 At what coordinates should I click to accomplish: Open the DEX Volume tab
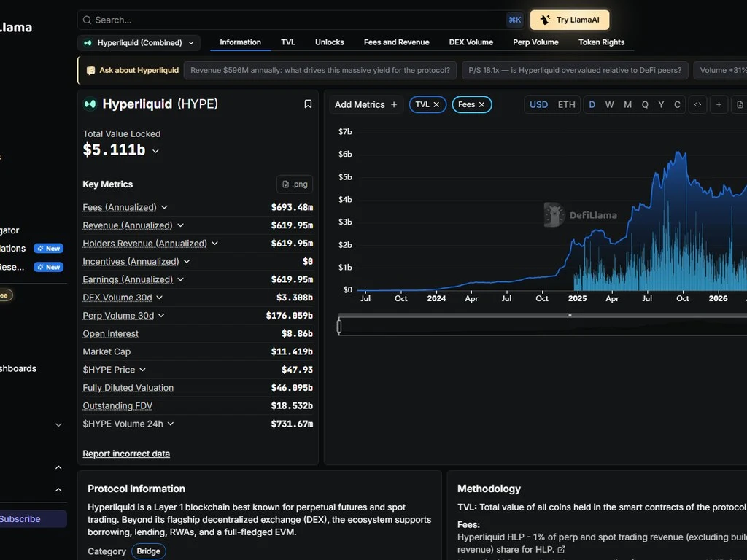(471, 42)
